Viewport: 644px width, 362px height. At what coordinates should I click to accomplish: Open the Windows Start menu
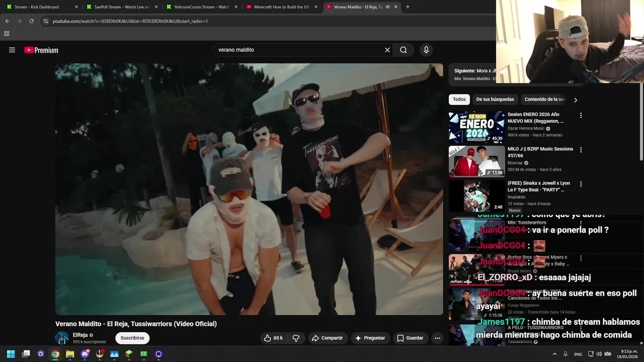pos(11,354)
